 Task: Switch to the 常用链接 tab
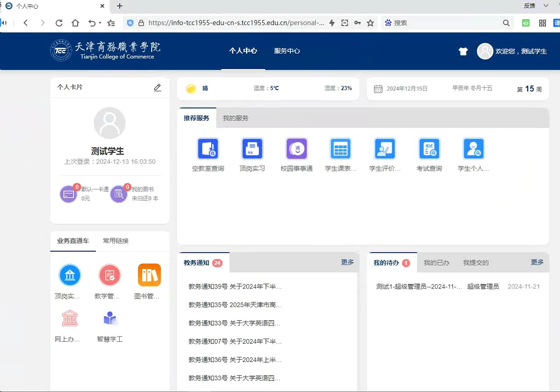click(116, 241)
